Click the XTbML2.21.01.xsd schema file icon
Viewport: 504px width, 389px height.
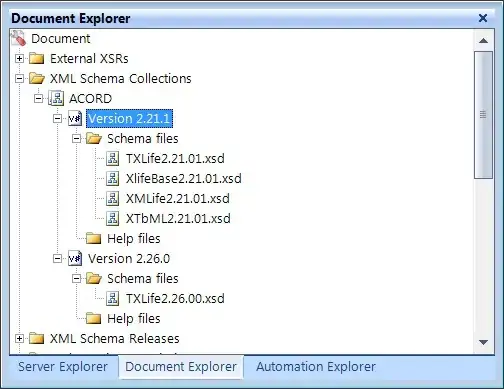coord(113,218)
